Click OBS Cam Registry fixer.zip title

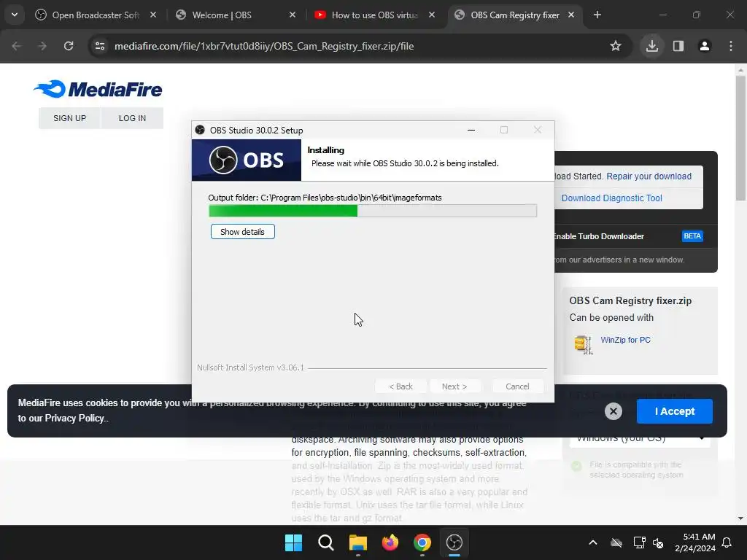click(x=630, y=301)
